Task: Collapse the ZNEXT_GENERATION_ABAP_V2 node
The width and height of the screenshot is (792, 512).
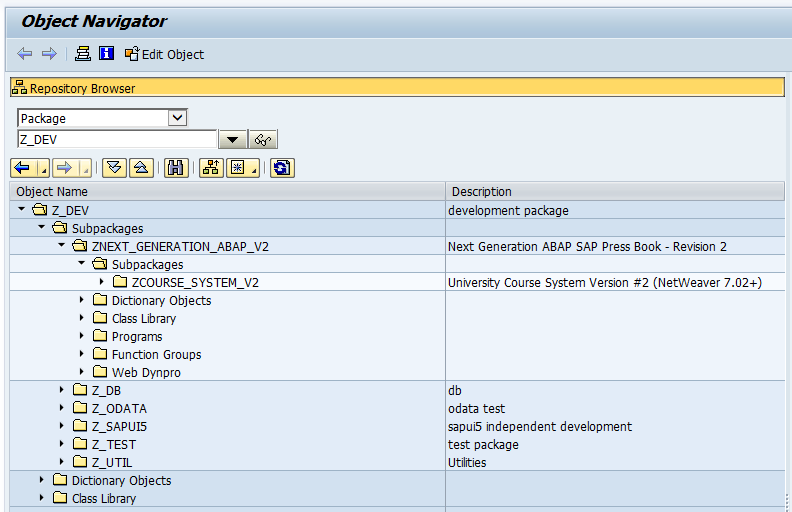Action: [x=62, y=245]
